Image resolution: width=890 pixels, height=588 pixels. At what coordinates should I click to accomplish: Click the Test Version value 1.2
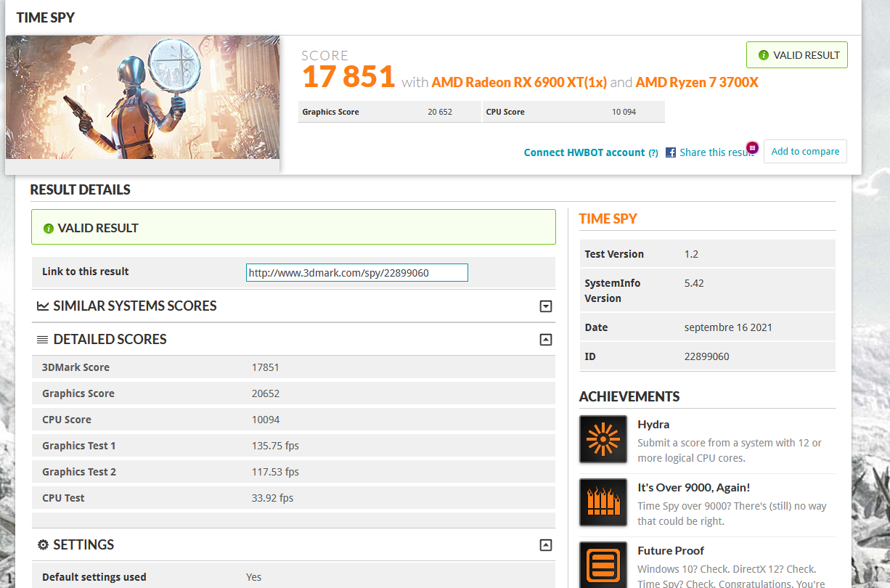[x=690, y=254]
